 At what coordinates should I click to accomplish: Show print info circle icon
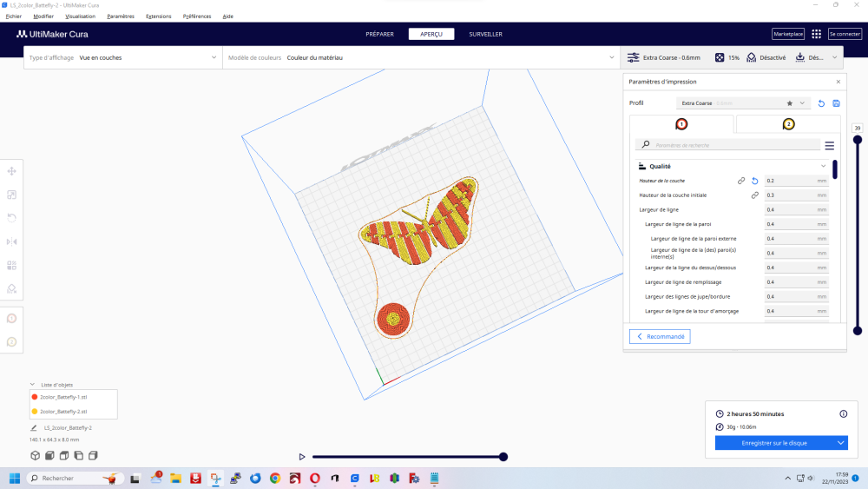click(843, 413)
